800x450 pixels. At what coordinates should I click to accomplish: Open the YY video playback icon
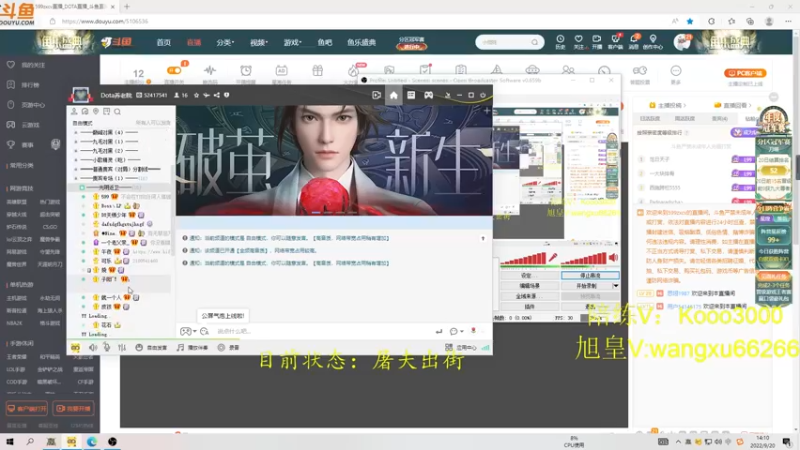[x=377, y=95]
